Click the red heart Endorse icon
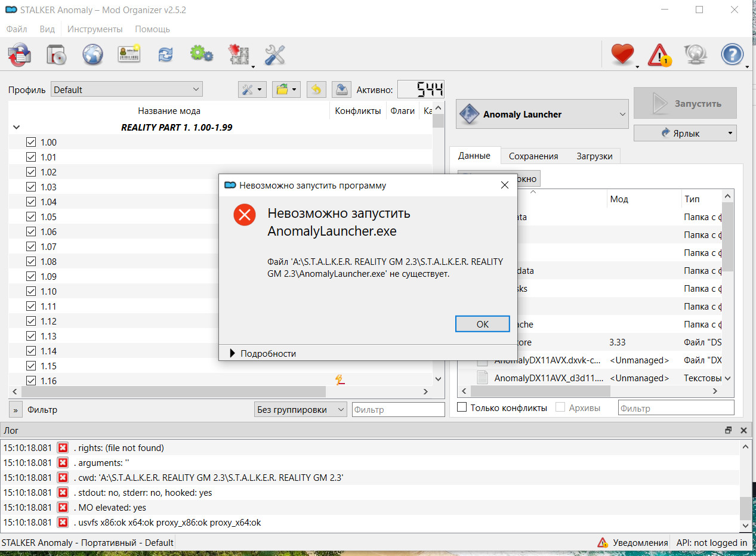The image size is (756, 556). [x=622, y=55]
